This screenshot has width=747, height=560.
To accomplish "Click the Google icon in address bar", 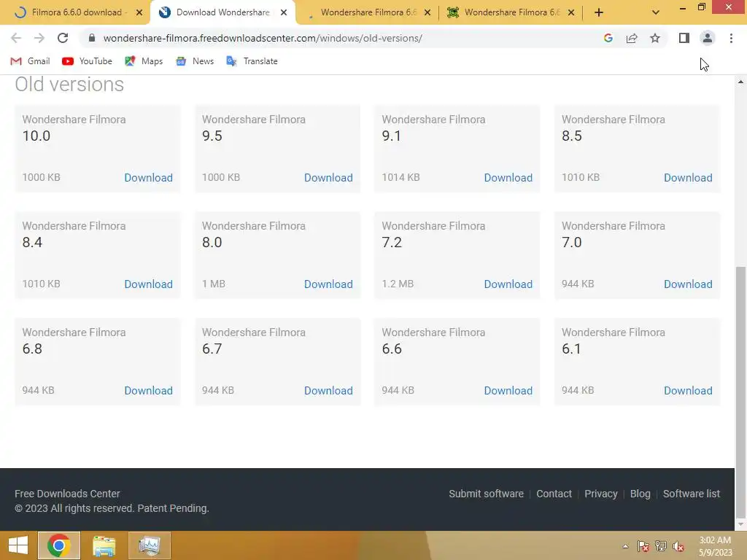I will click(x=608, y=38).
